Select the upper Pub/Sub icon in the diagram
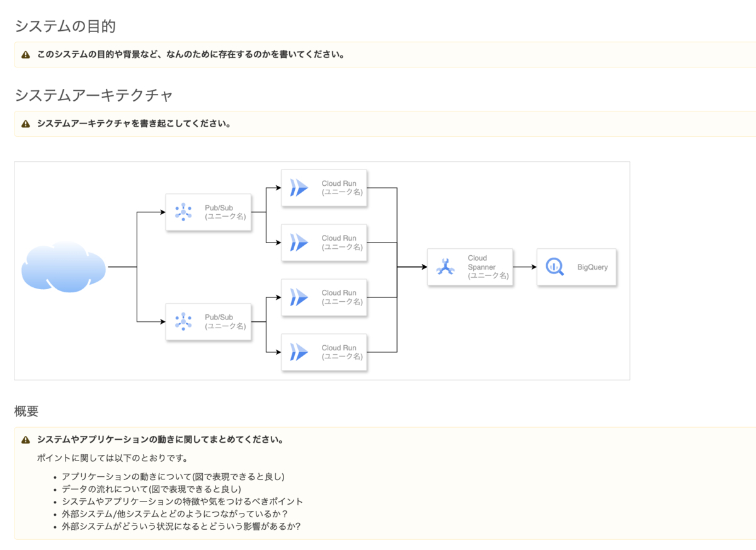 coord(183,212)
